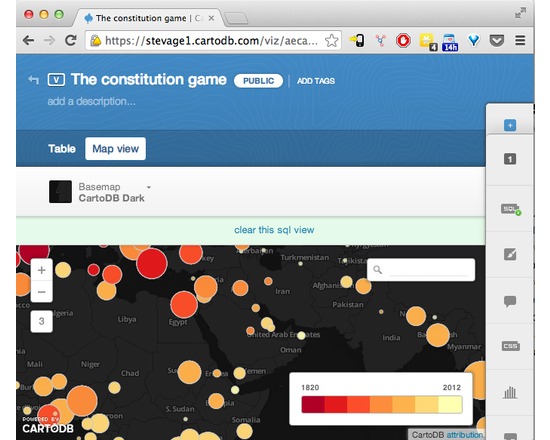Click add a description placeholder text
550x440 pixels.
[x=92, y=101]
